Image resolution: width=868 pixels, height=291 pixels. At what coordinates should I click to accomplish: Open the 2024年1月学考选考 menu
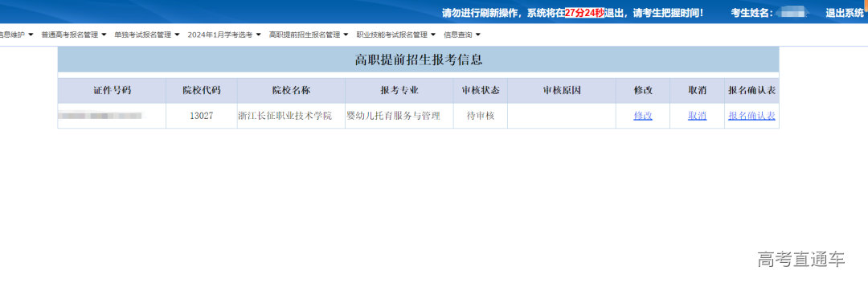tap(224, 35)
